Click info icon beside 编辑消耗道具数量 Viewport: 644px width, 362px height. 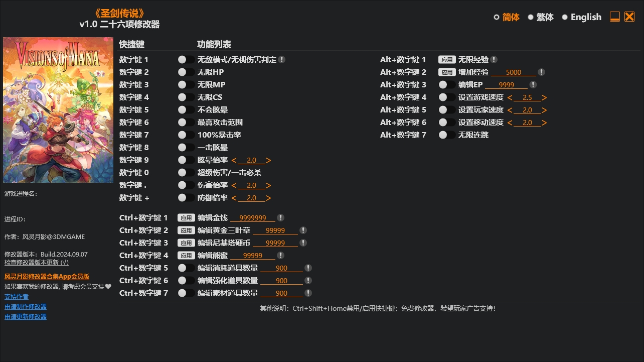click(x=308, y=268)
